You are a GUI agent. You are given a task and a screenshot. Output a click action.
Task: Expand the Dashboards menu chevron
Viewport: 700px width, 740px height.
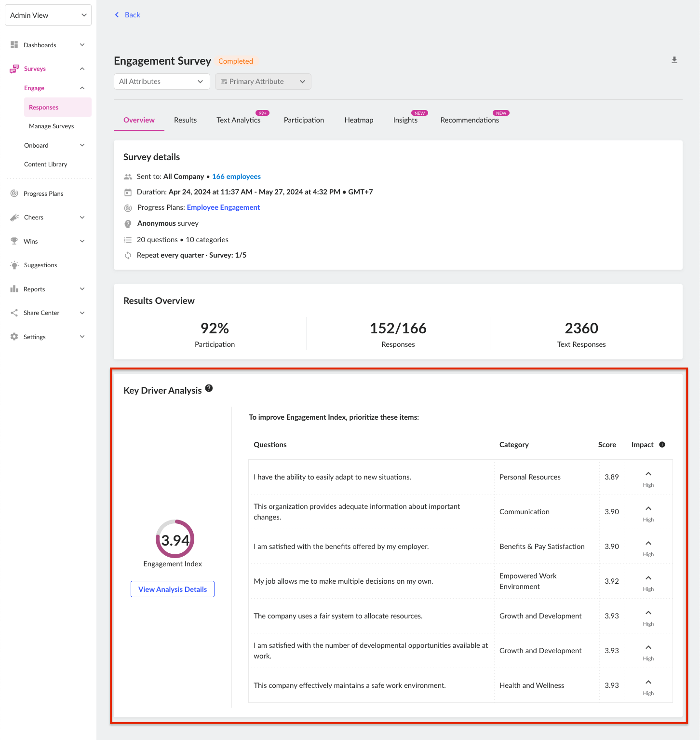point(82,45)
